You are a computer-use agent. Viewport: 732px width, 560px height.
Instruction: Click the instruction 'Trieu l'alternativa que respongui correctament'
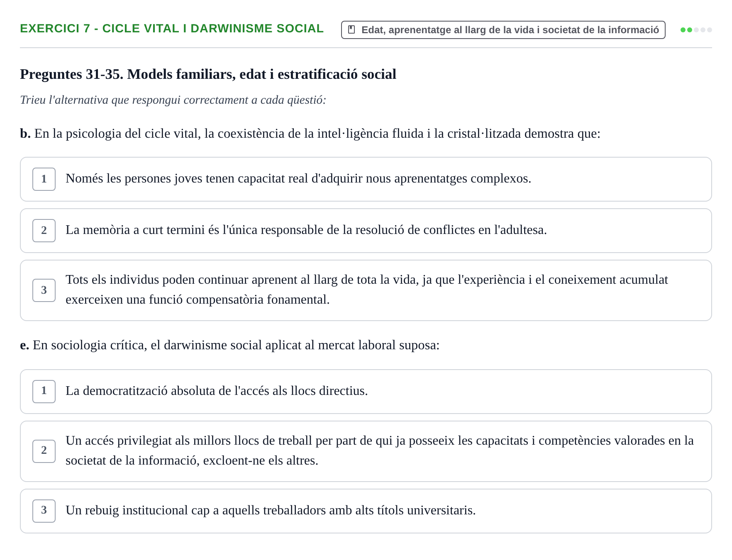pos(173,100)
